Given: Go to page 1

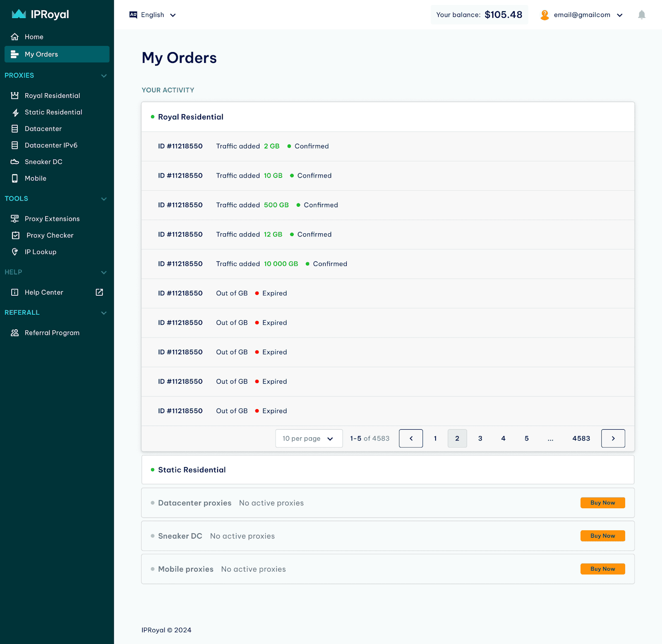Looking at the screenshot, I should point(435,438).
